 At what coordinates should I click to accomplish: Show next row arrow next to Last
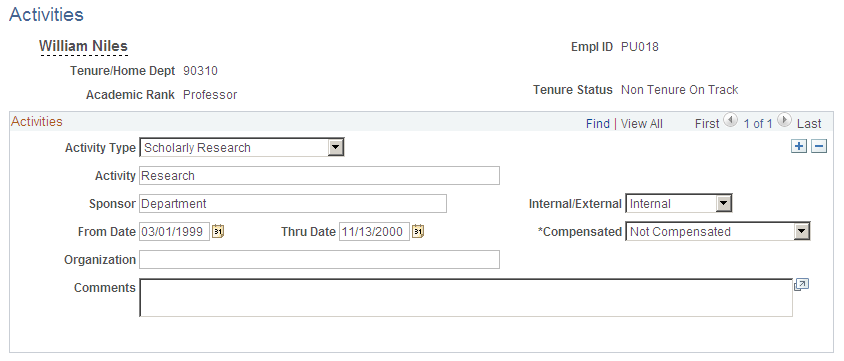coord(784,121)
